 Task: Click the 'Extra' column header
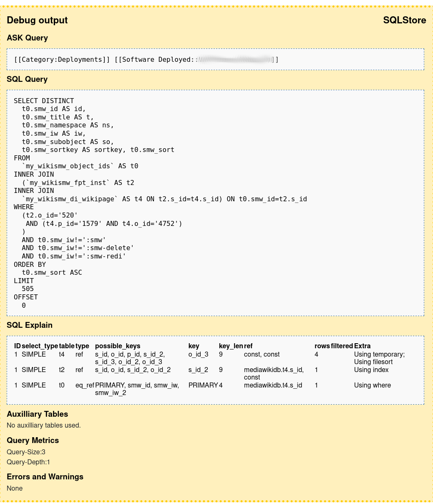tap(363, 346)
